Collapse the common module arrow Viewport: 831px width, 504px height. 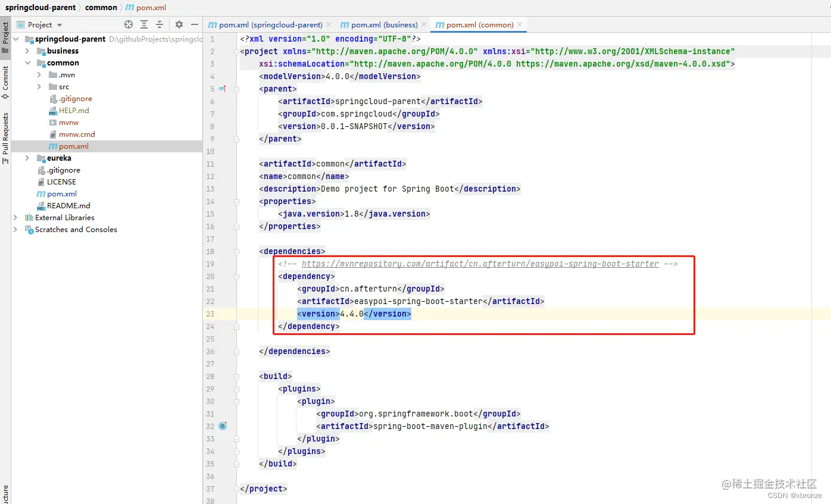coord(27,63)
